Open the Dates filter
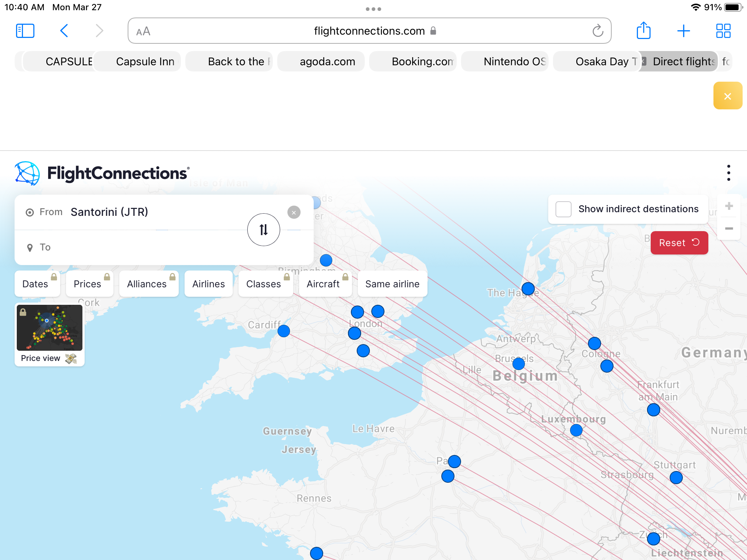The height and width of the screenshot is (560, 747). pyautogui.click(x=37, y=284)
